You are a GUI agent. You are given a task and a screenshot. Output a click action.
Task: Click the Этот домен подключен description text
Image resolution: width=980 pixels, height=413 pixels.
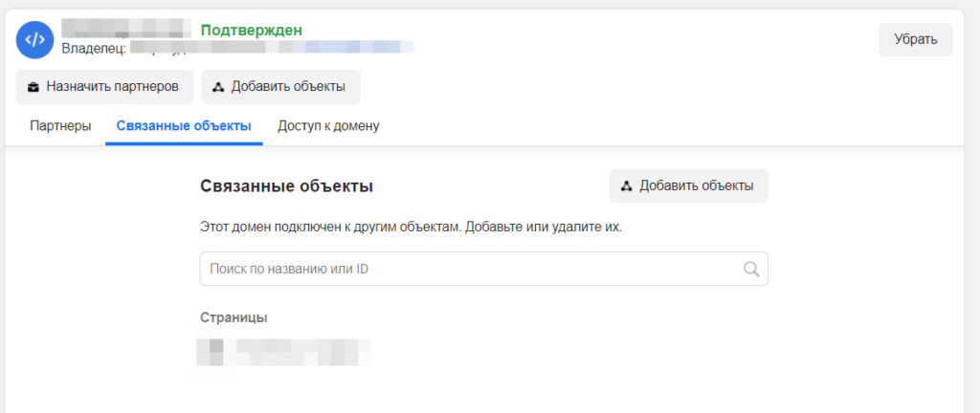tap(417, 228)
